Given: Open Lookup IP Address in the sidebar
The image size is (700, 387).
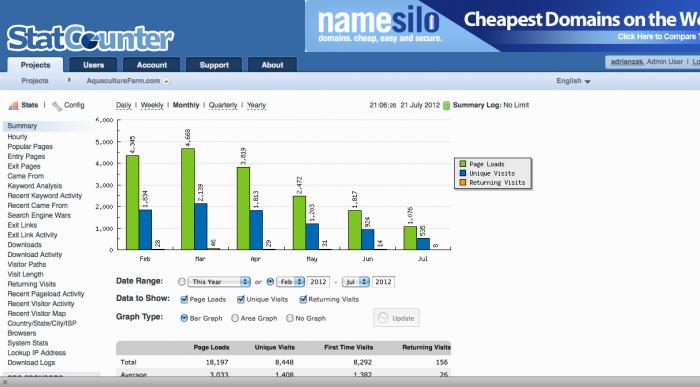Looking at the screenshot, I should 37,353.
